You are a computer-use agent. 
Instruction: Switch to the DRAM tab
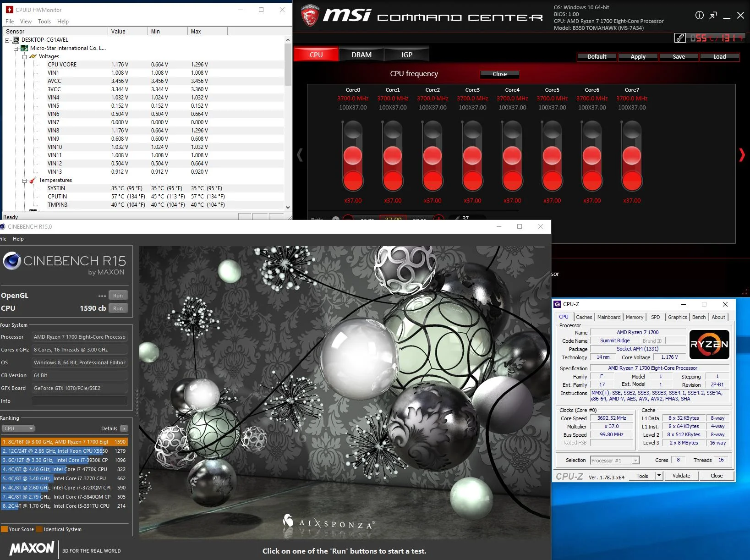(x=361, y=55)
